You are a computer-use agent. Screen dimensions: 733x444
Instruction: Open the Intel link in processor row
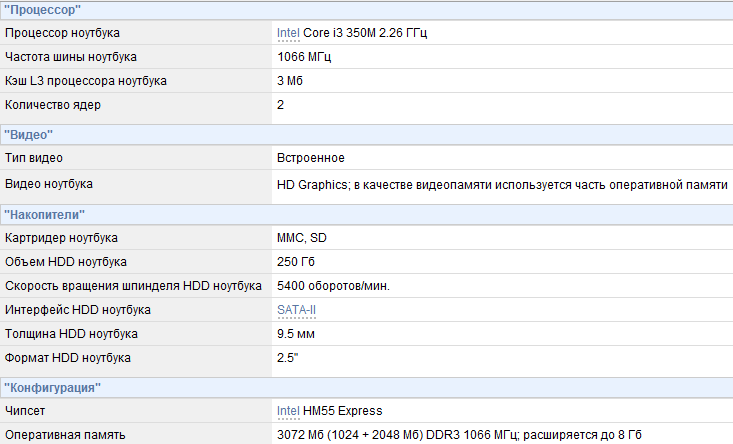pyautogui.click(x=288, y=33)
